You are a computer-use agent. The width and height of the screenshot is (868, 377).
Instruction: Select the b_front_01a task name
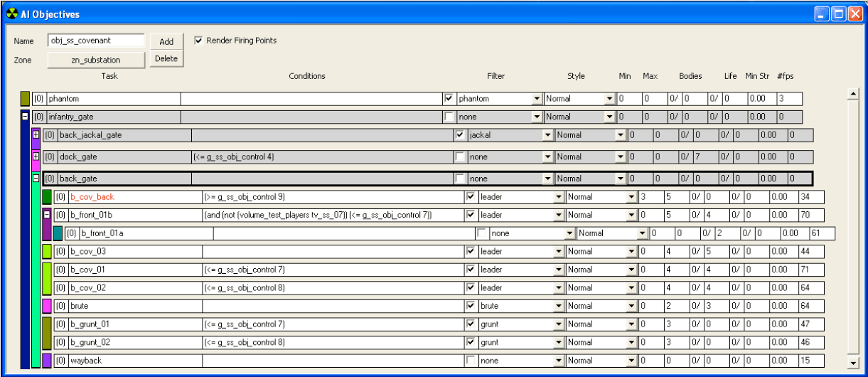[x=146, y=233]
